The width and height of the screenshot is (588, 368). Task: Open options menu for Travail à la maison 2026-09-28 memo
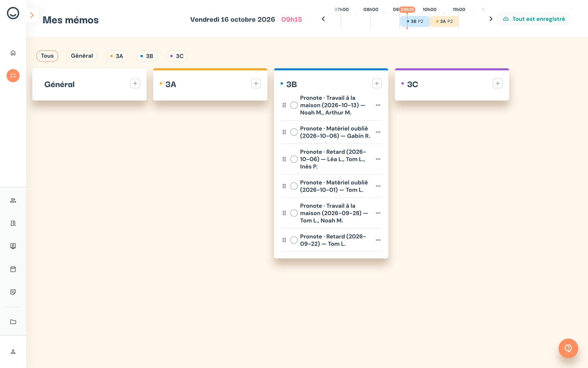378,213
